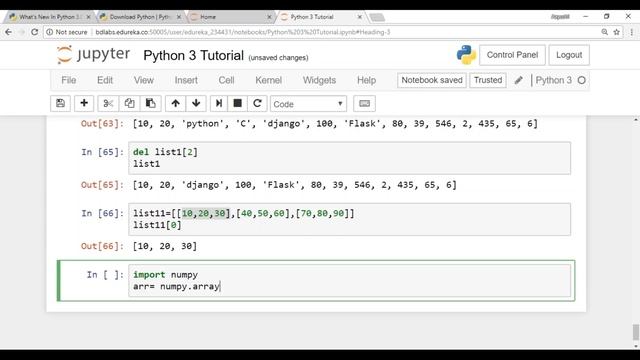Click the Jupyter logo
640x360 pixels.
point(93,55)
